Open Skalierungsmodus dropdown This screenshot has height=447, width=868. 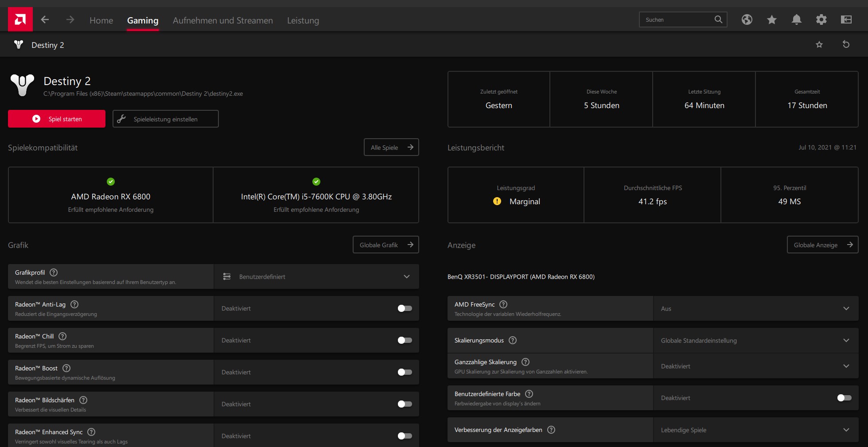coord(755,340)
